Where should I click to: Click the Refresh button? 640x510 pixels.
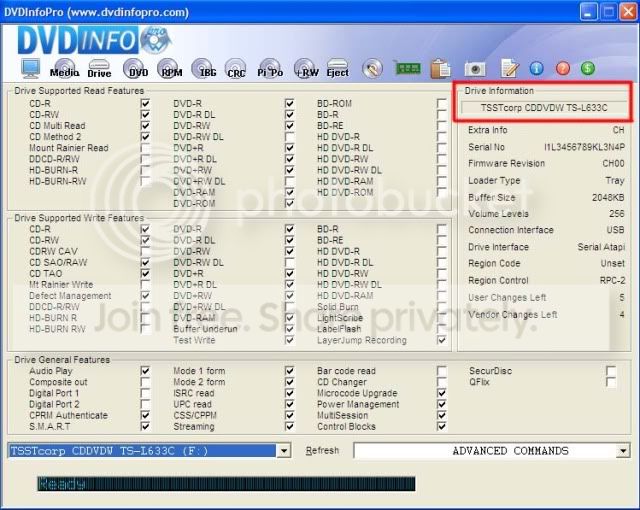tap(322, 450)
